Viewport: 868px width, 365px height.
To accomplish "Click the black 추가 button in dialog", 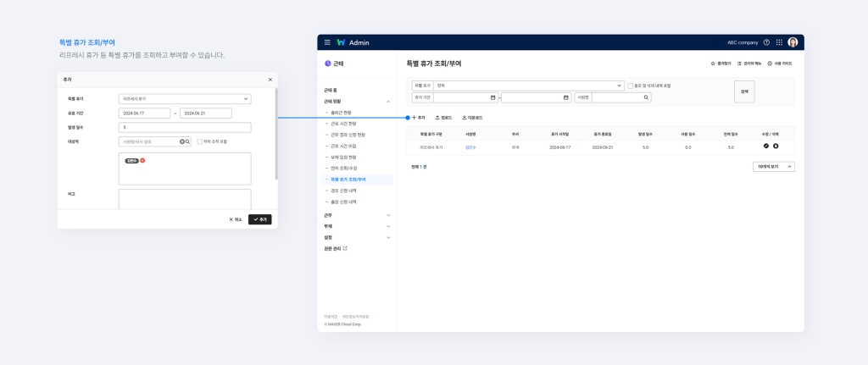I will pos(259,219).
